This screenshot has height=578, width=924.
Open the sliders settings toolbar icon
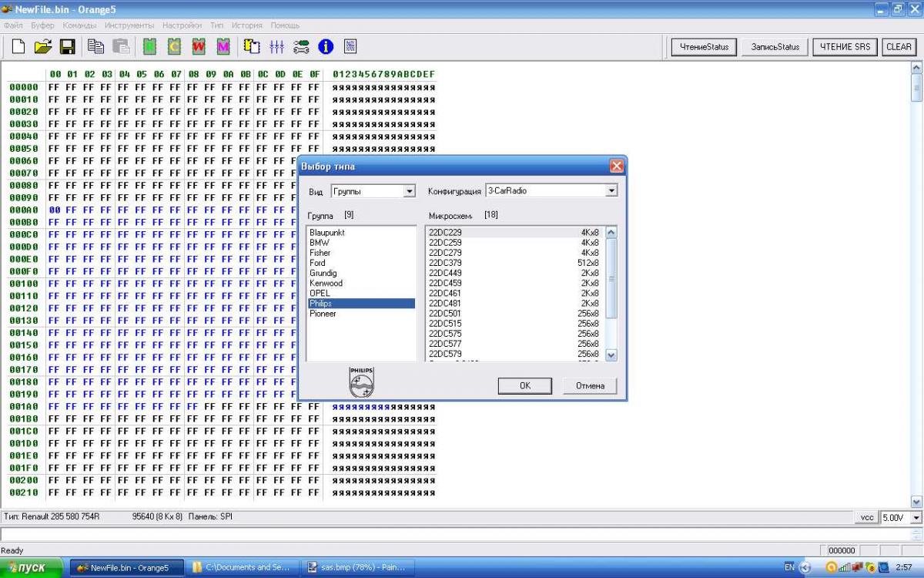276,46
